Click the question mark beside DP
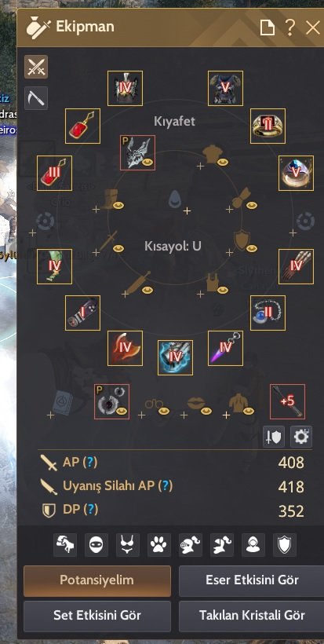The width and height of the screenshot is (324, 644). tap(91, 510)
